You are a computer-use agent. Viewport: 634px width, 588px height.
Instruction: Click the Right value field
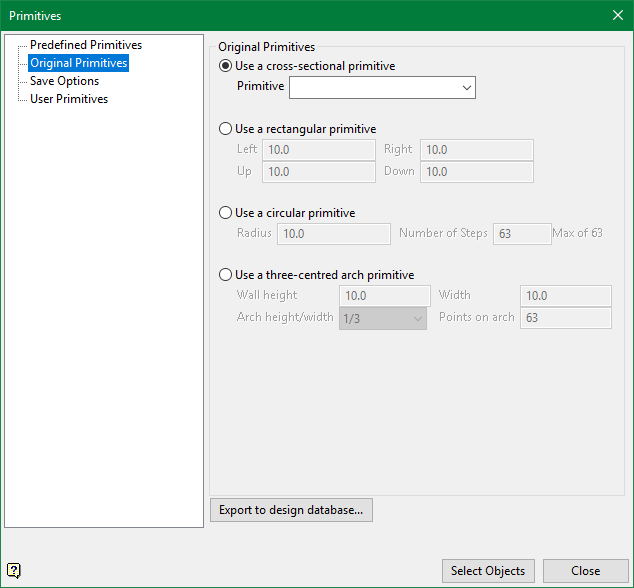[x=477, y=150]
